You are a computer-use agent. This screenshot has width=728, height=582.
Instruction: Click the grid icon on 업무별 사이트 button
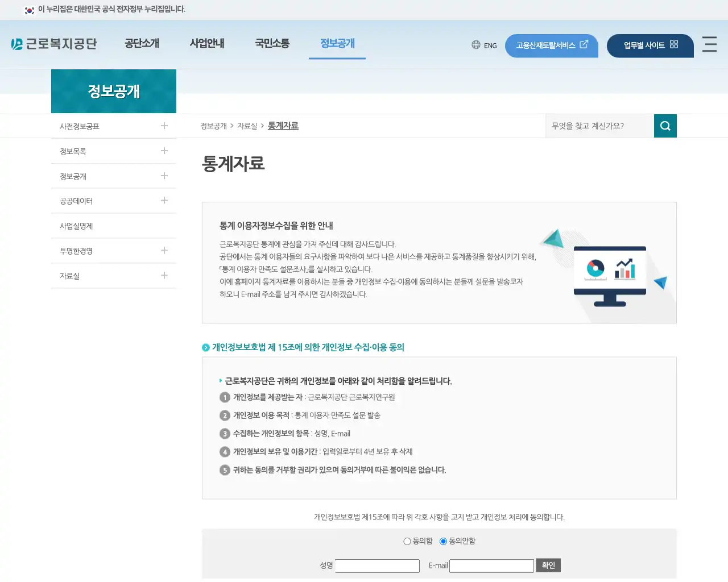point(673,45)
